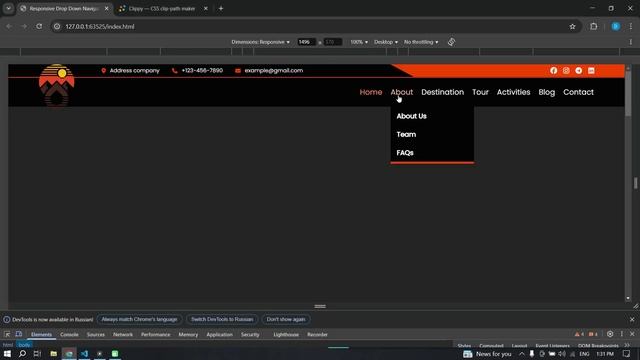Reload the page
This screenshot has width=640, height=360.
click(x=39, y=27)
